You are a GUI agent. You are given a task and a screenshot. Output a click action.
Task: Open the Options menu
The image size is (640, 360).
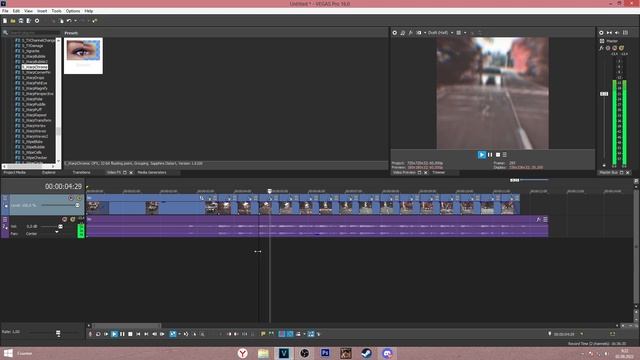pos(73,11)
